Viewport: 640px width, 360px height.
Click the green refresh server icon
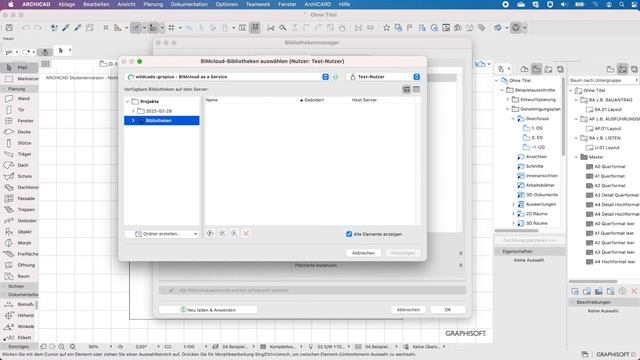pos(336,77)
